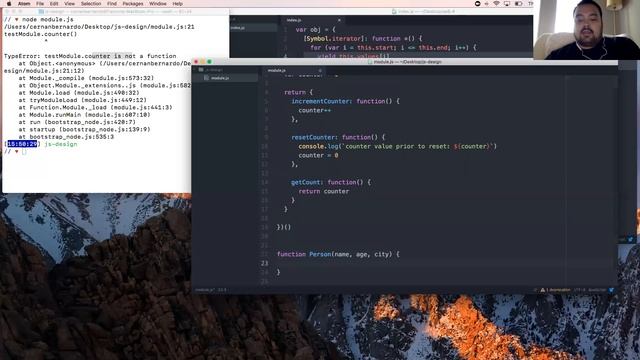Open the Edit menu

pos(54,3)
